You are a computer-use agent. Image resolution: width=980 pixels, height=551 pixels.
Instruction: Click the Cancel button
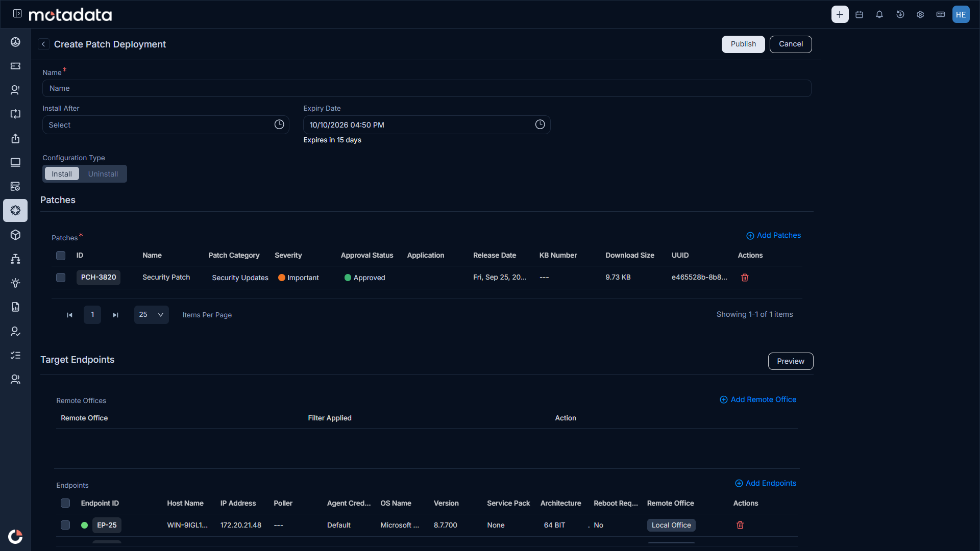(x=791, y=44)
